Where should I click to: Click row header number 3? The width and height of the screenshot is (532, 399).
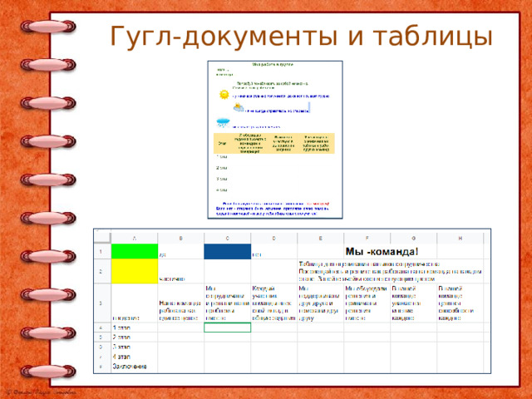pyautogui.click(x=102, y=303)
